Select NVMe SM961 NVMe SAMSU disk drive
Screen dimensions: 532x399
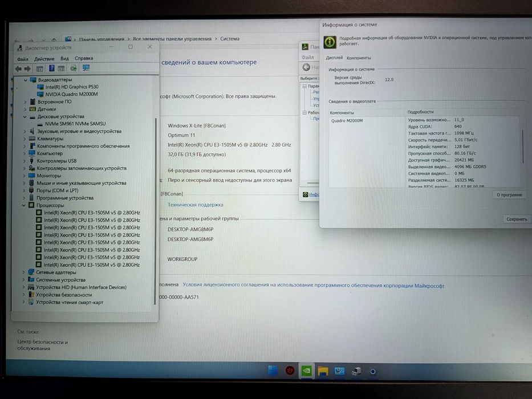(x=75, y=124)
